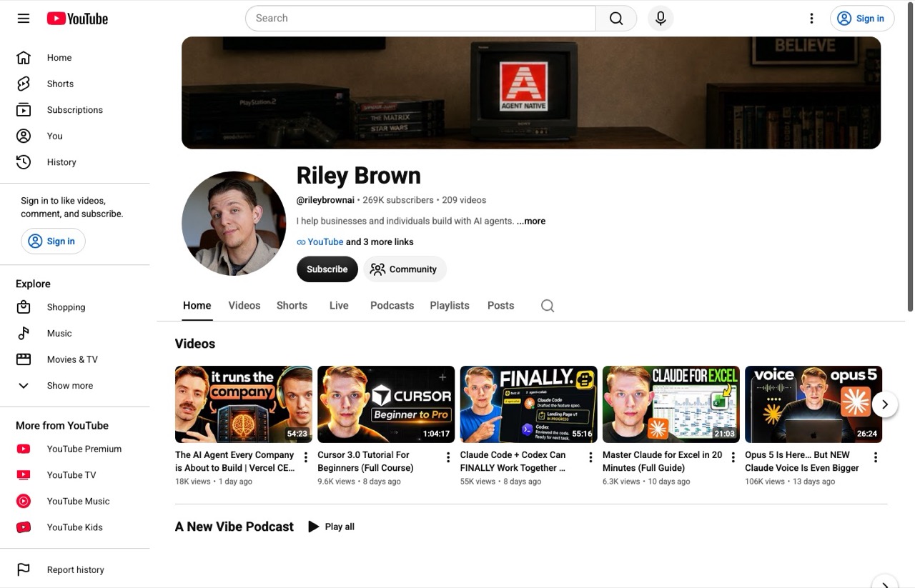
Task: Subscribe to Riley Brown's channel
Action: coord(327,269)
